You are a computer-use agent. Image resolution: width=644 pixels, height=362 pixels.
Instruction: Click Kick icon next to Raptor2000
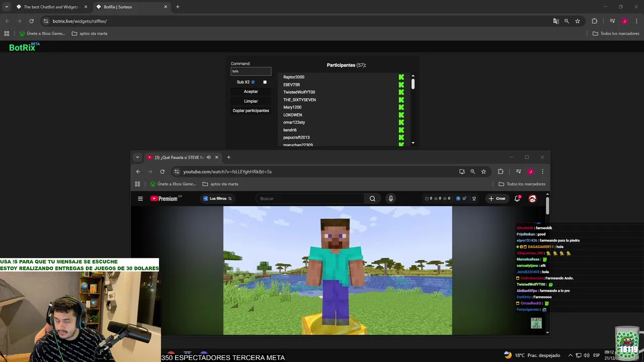[401, 77]
